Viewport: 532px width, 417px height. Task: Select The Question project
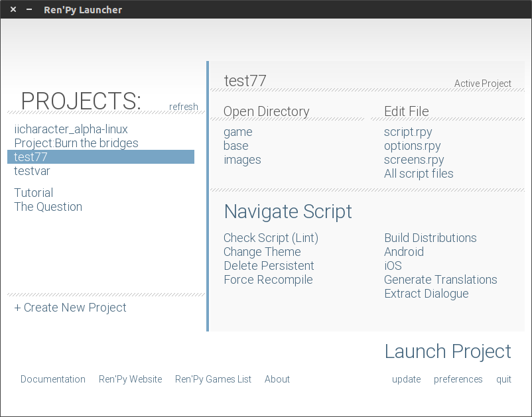[48, 207]
